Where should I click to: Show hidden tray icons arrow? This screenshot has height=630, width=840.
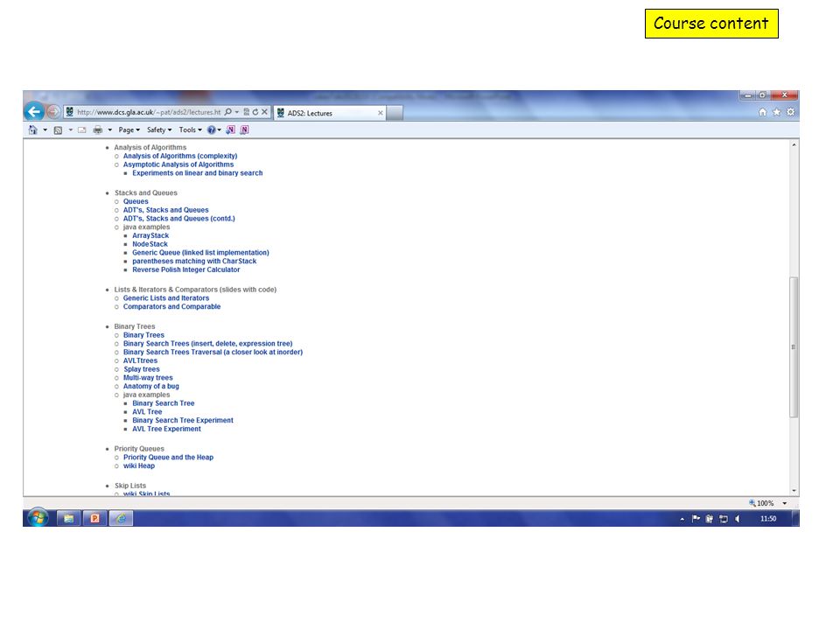682,519
